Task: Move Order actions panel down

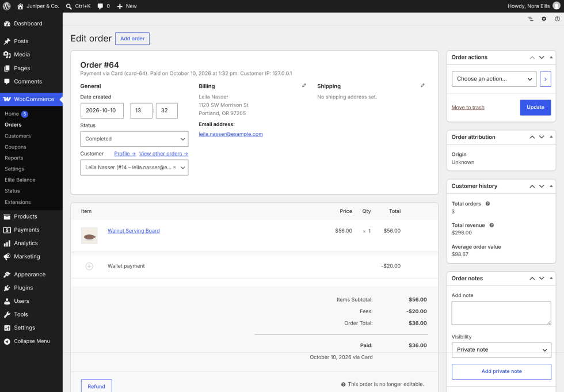Action: [x=542, y=58]
